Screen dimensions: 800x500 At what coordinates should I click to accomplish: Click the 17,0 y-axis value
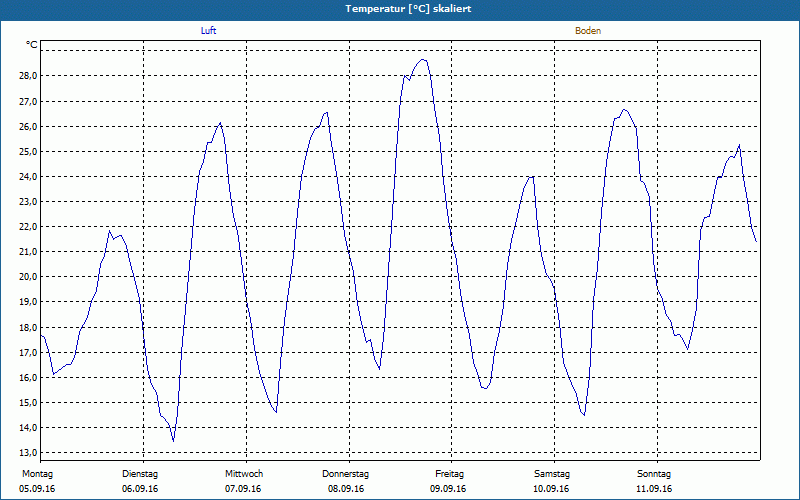[28, 353]
